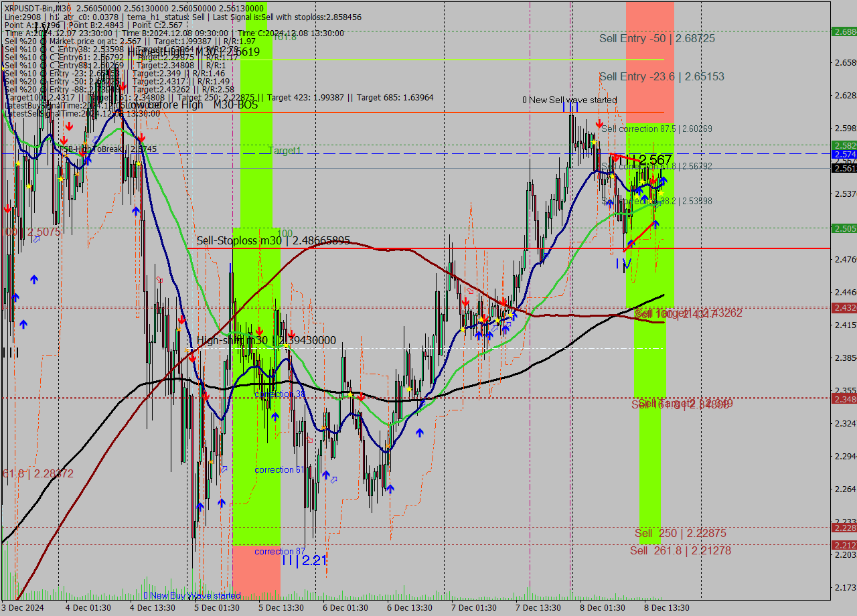Click '4 Dec 01:30' on the time axis
Screen dimensions: 857x616
tap(88, 608)
